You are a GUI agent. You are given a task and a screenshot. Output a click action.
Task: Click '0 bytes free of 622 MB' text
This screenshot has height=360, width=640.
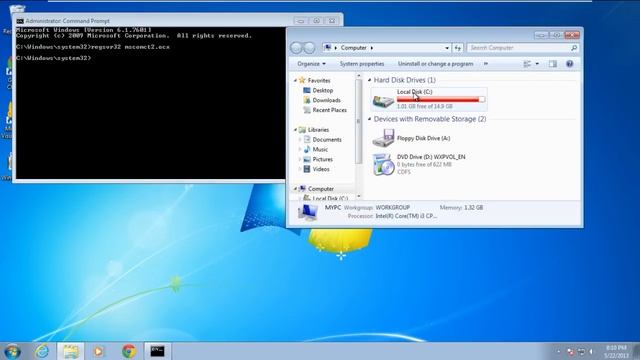[x=424, y=164]
